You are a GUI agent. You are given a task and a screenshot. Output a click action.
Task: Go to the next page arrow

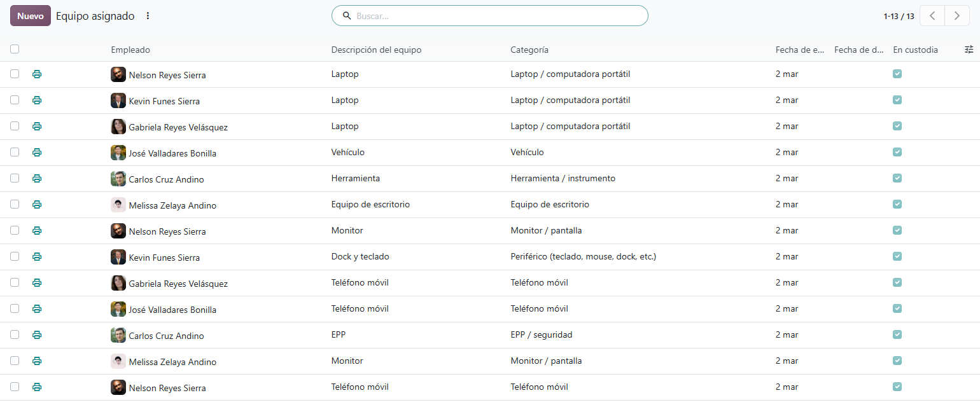(957, 16)
